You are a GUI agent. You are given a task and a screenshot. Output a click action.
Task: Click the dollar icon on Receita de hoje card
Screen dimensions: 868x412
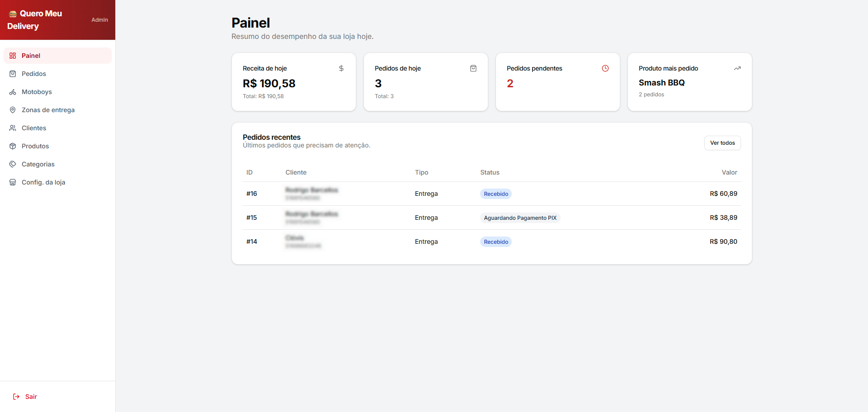pos(341,68)
